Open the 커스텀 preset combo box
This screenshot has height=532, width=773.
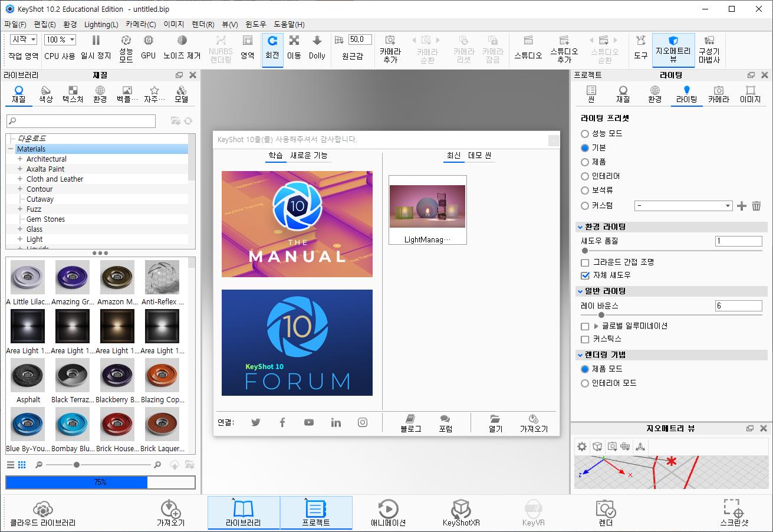click(x=683, y=206)
